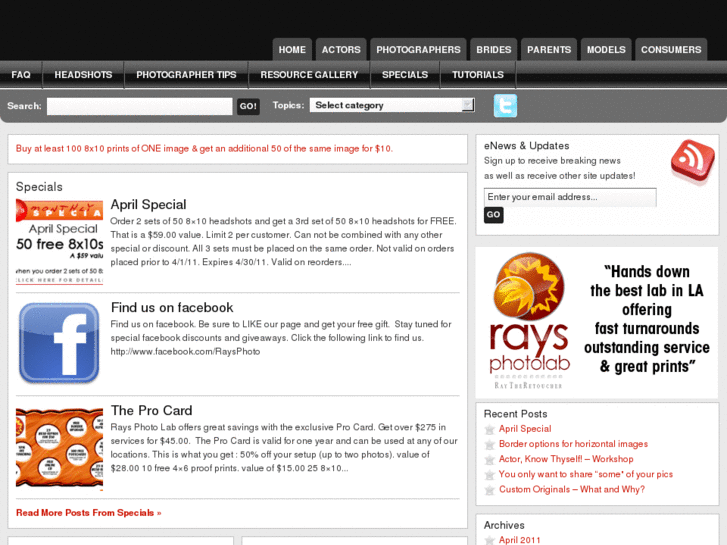
Task: Click star icon beside Actor, Know Thyself post
Action: [x=489, y=460]
